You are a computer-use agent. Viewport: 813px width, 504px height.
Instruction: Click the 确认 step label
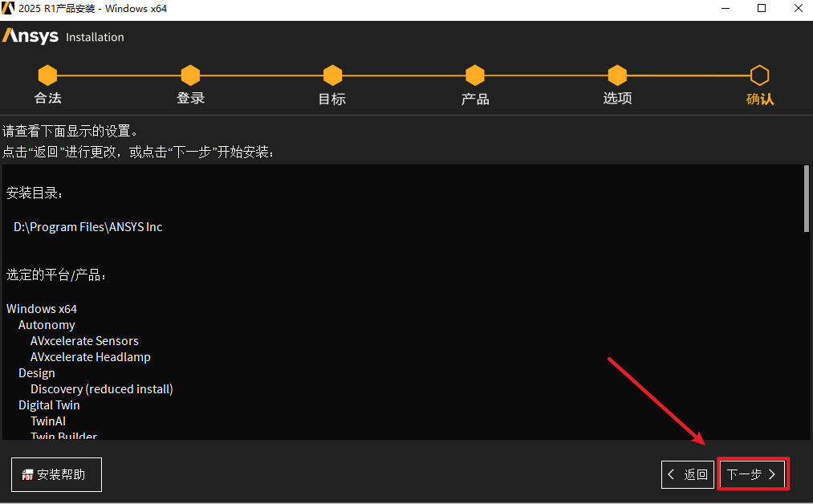(x=759, y=99)
